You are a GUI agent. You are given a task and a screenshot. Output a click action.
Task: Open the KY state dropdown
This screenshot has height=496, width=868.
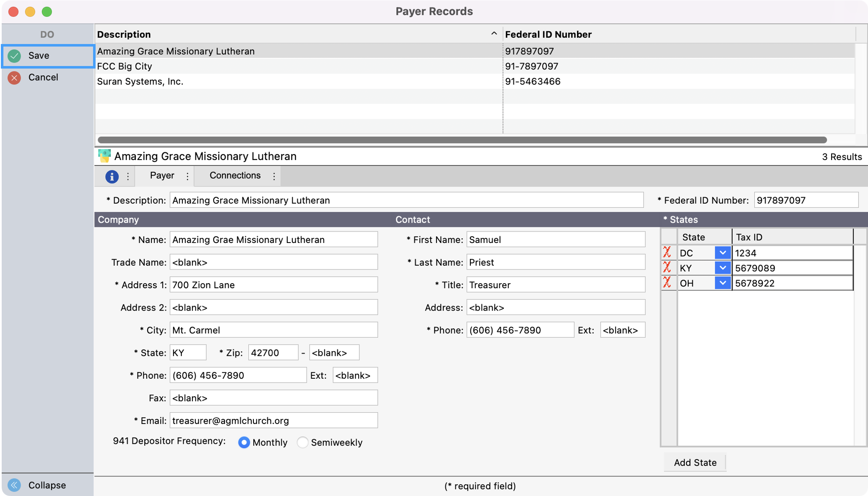(722, 267)
